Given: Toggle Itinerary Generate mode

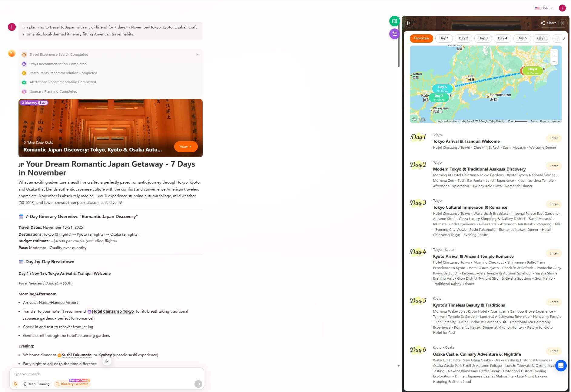Looking at the screenshot, I should click(72, 384).
